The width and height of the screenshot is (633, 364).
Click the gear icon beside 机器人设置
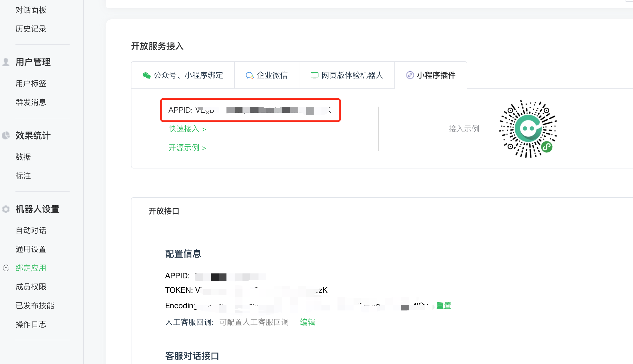(6, 209)
